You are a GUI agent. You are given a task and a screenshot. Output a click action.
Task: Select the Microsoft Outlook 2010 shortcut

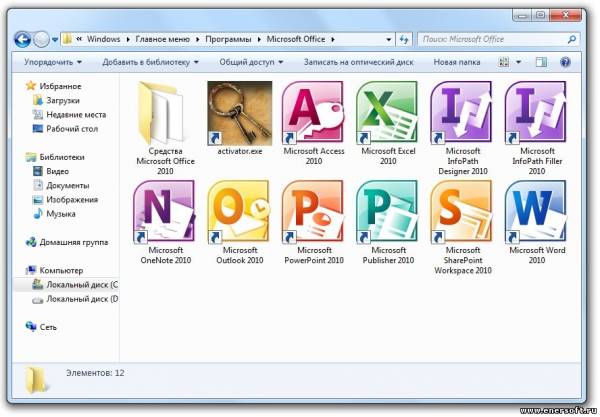click(x=240, y=223)
